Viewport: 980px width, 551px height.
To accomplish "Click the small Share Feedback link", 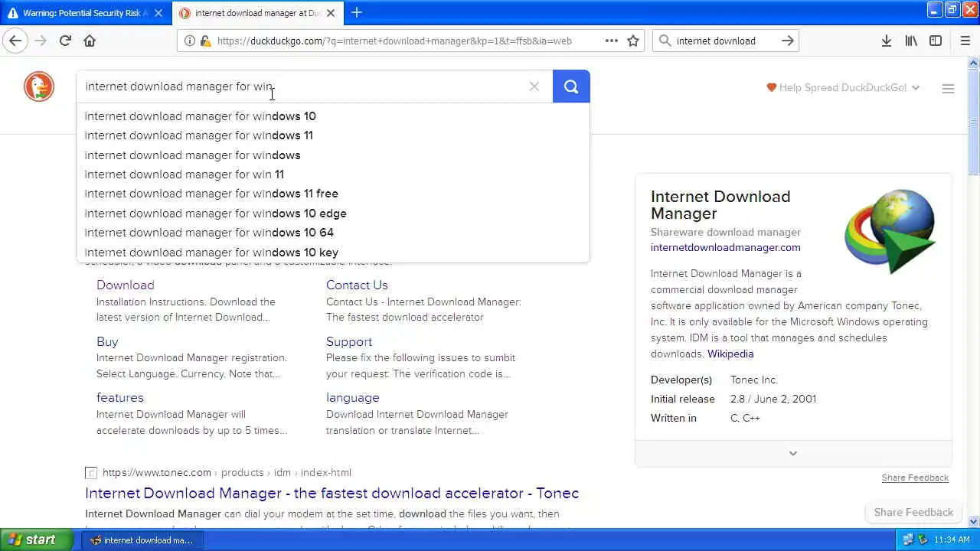I will (x=915, y=478).
